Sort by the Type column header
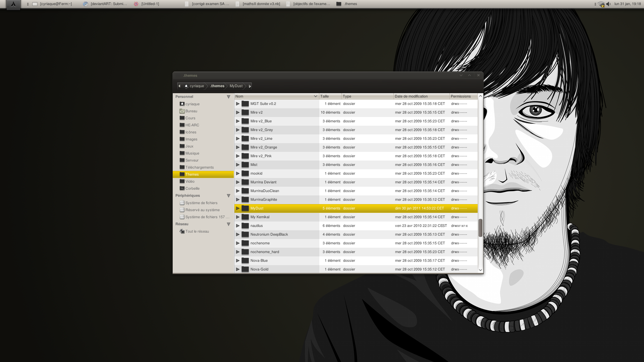This screenshot has height=362, width=644. [x=368, y=97]
